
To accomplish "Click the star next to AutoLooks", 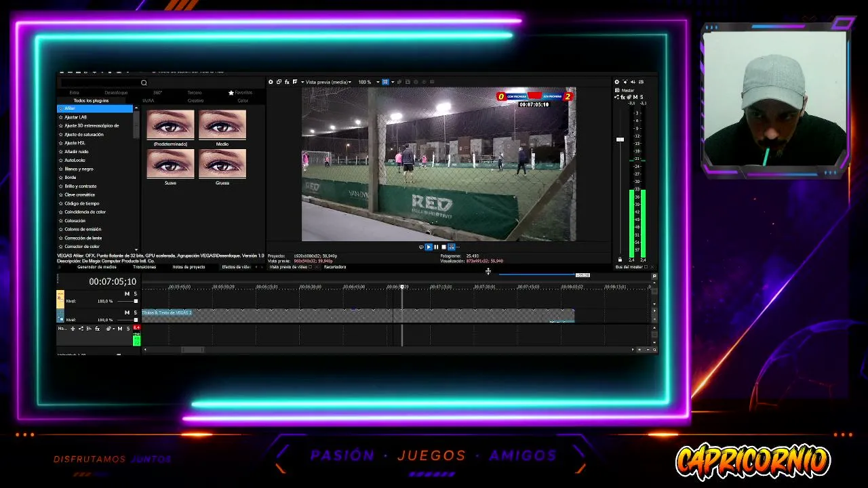I will pos(61,160).
